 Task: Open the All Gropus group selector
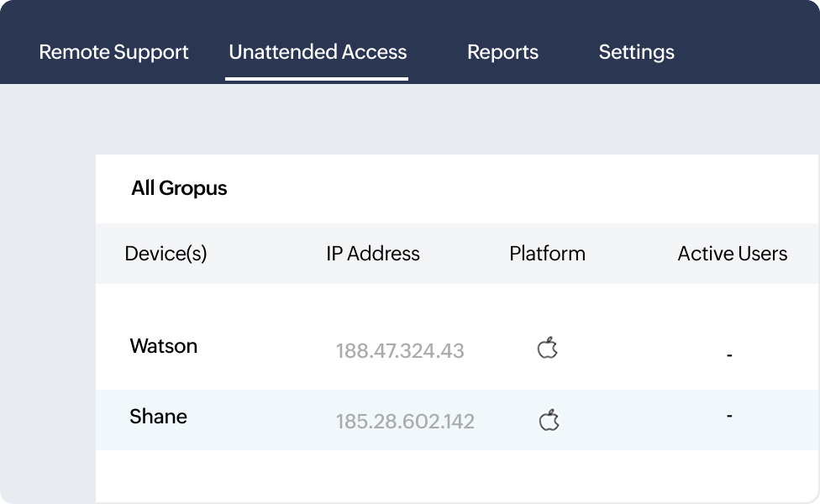(x=179, y=188)
